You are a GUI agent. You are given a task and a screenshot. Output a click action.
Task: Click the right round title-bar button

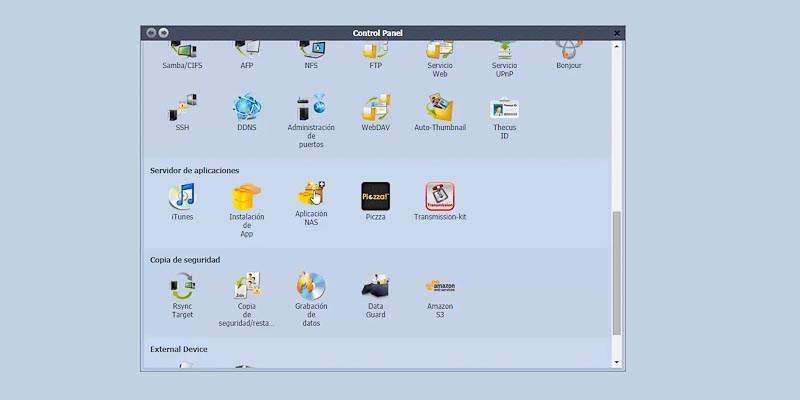click(163, 33)
